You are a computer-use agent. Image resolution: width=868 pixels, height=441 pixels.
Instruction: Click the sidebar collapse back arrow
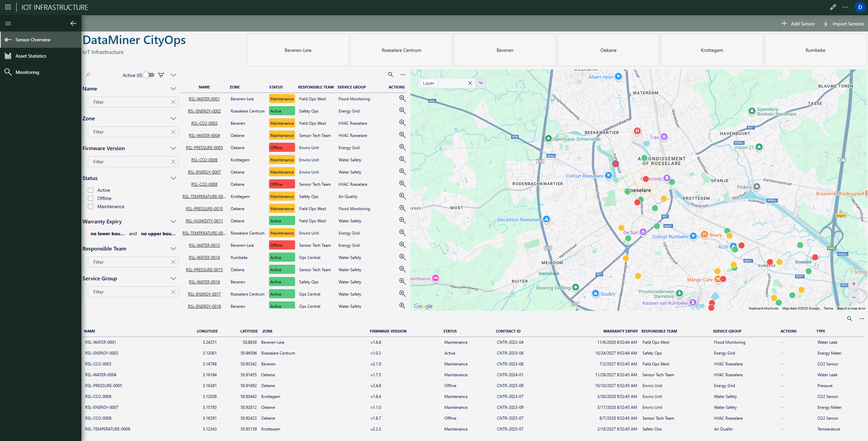[73, 23]
